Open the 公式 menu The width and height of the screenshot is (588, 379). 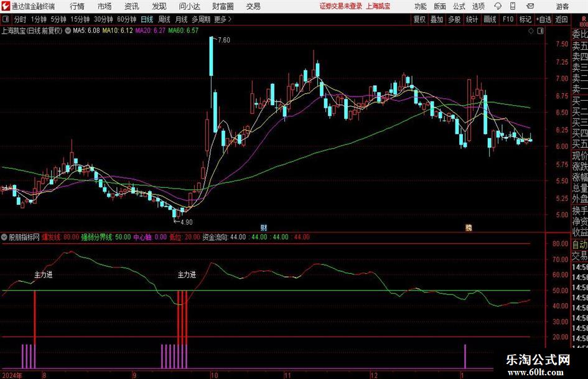[x=459, y=6]
